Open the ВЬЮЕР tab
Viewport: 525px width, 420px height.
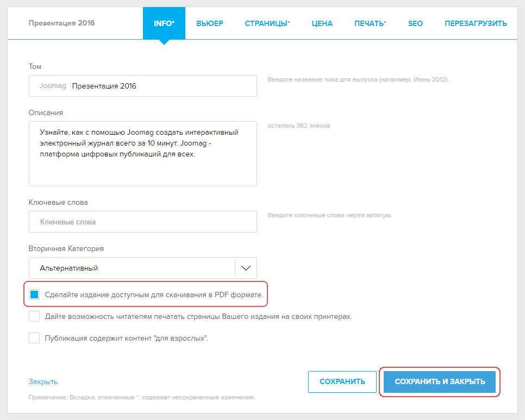pyautogui.click(x=210, y=23)
